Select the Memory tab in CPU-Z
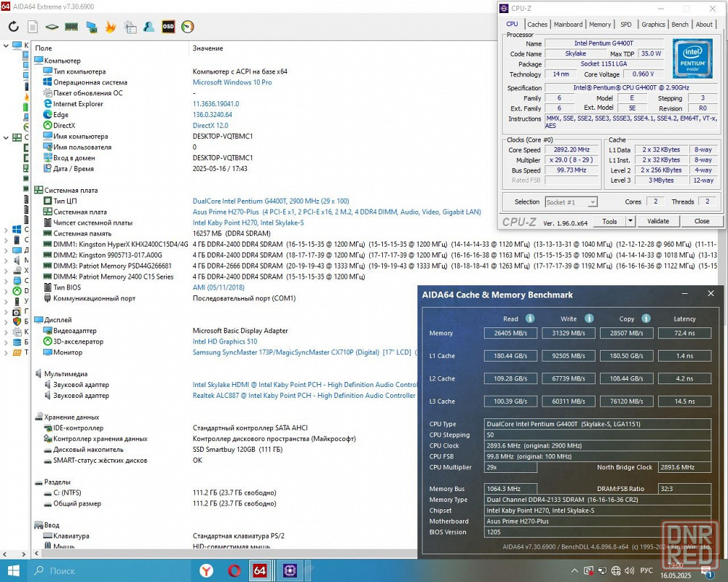 (600, 24)
